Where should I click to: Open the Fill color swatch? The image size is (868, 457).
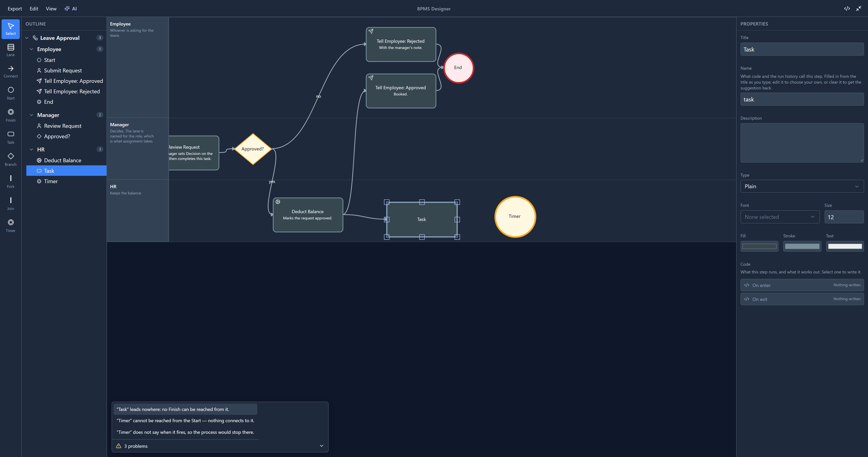[x=759, y=246]
